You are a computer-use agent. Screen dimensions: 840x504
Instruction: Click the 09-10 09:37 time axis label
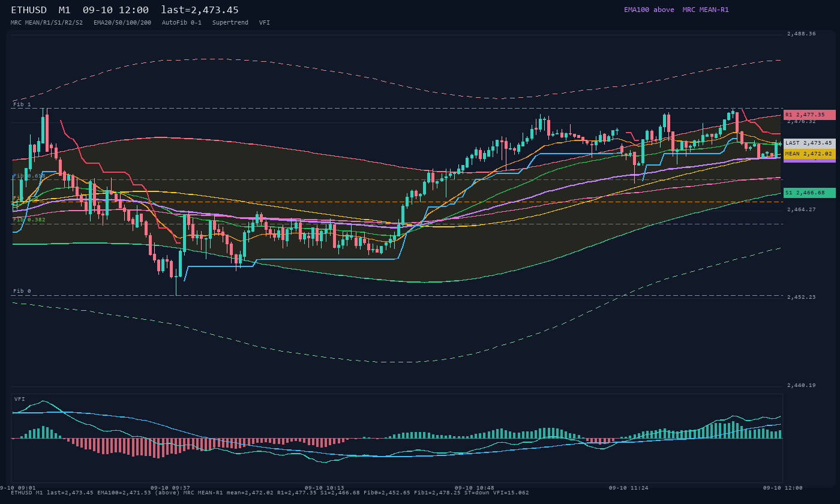[x=170, y=488]
